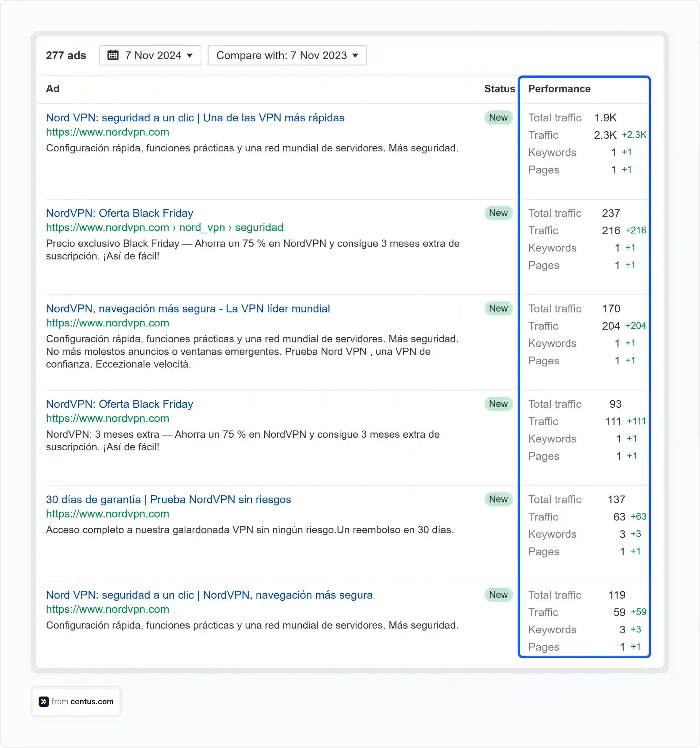Open the 'NordVPN: Oferta Black Friday' ad link
700x748 pixels.
[119, 213]
